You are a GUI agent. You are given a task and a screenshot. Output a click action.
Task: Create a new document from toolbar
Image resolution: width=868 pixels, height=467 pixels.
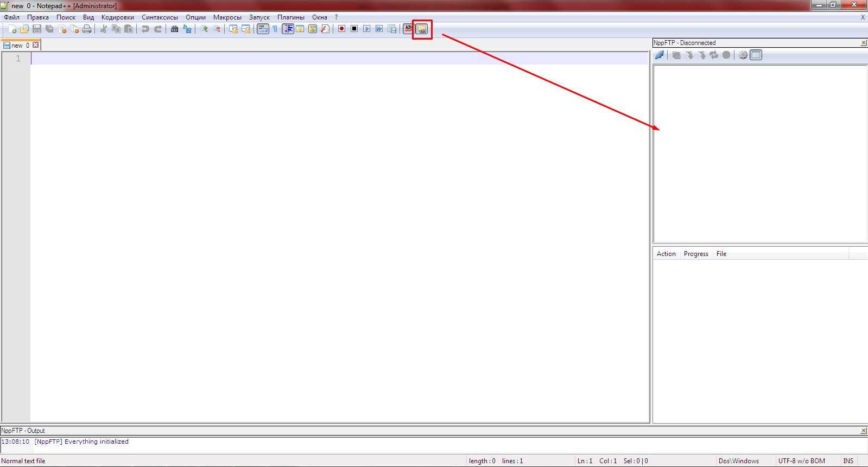coord(12,29)
